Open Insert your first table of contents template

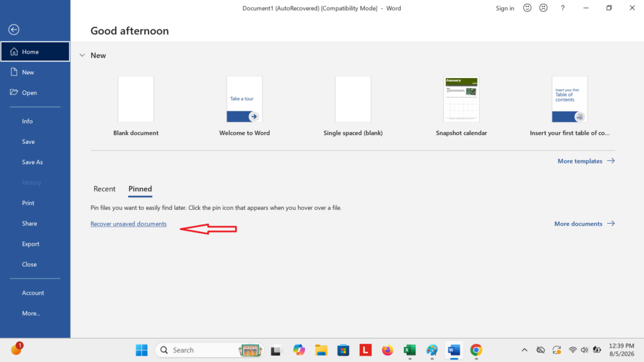[570, 99]
